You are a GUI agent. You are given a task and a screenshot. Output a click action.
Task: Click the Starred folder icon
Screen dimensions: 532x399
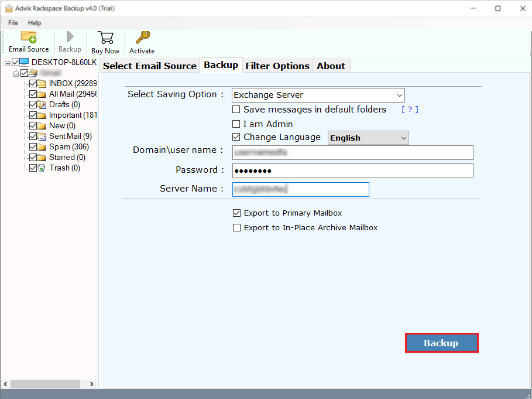click(x=42, y=157)
